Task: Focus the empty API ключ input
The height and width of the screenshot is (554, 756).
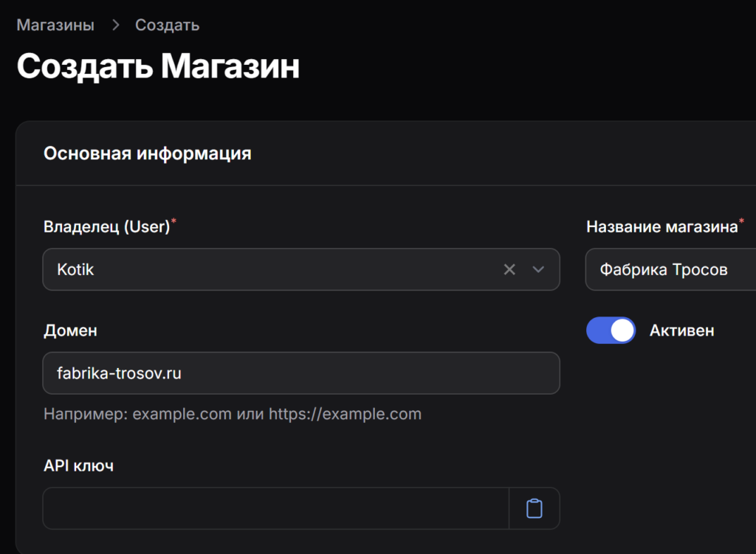Action: pyautogui.click(x=275, y=508)
